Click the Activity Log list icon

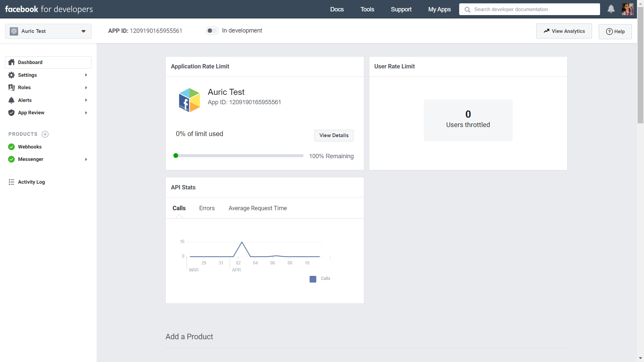click(11, 182)
